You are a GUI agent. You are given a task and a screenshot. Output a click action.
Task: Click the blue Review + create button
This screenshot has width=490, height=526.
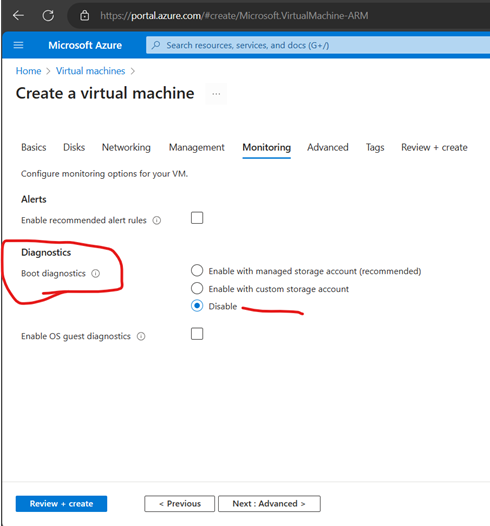pyautogui.click(x=61, y=504)
